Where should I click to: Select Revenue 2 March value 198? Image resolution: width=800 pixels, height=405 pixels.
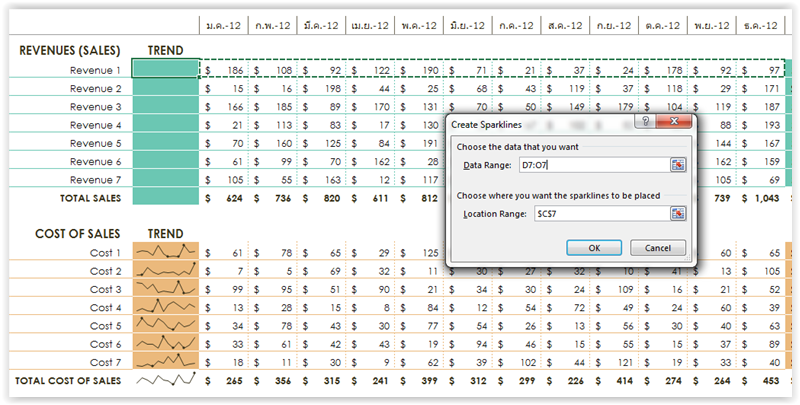(333, 88)
